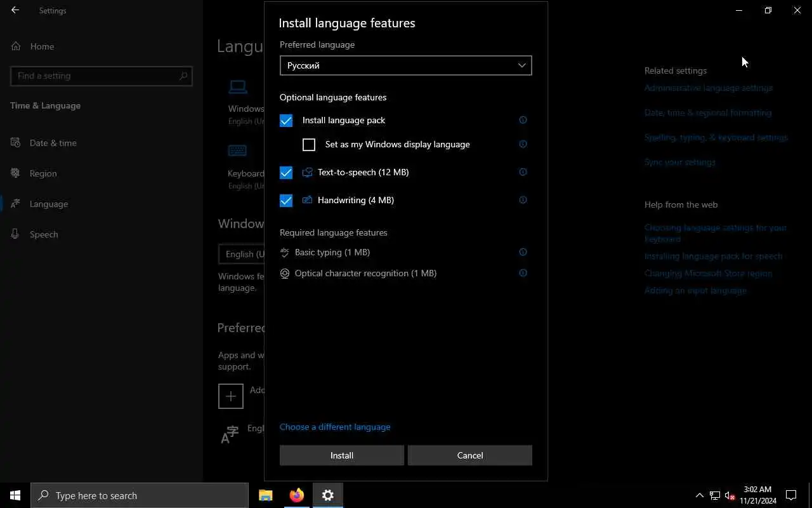This screenshot has height=508, width=812.
Task: Click info icon for Windows display language option
Action: point(523,144)
